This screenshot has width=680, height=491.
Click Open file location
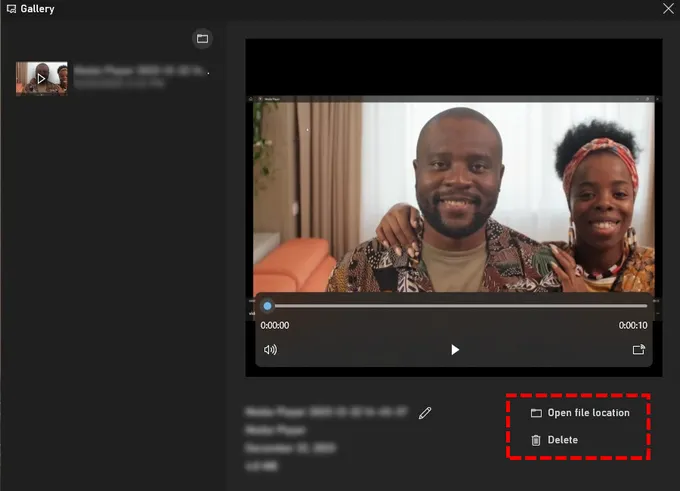580,412
